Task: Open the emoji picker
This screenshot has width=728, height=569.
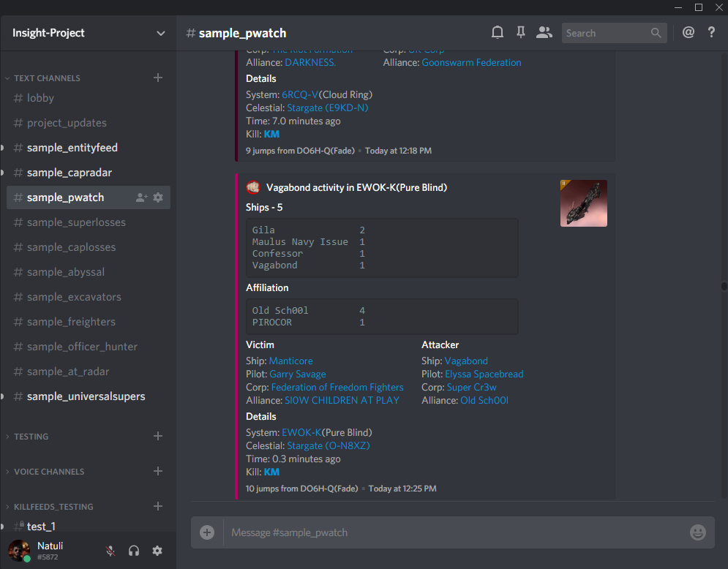Action: [698, 532]
